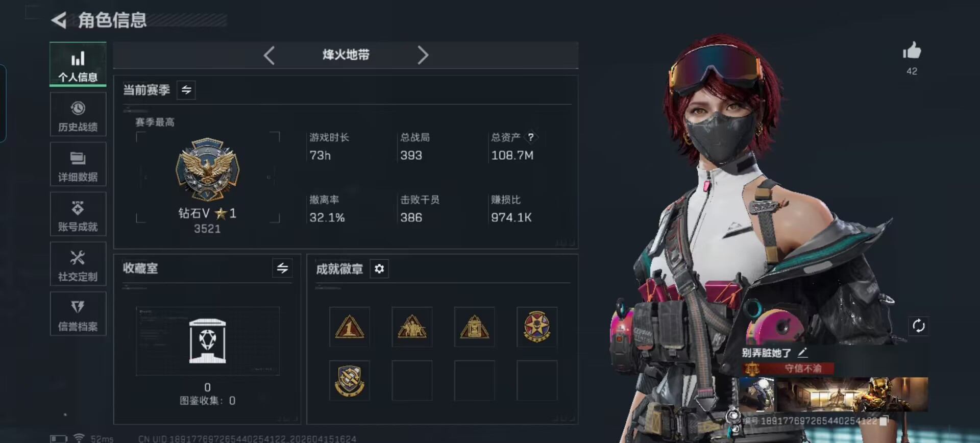
Task: Copy the player ID number at bottom right
Action: coord(884,421)
